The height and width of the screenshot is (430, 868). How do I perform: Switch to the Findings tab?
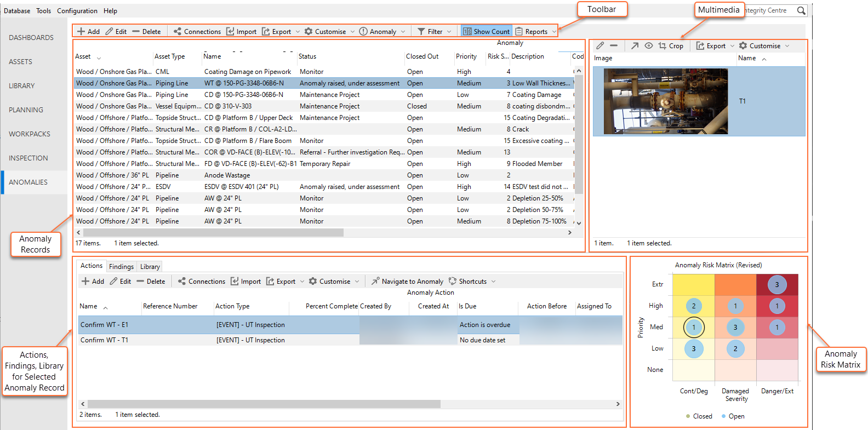click(x=121, y=267)
